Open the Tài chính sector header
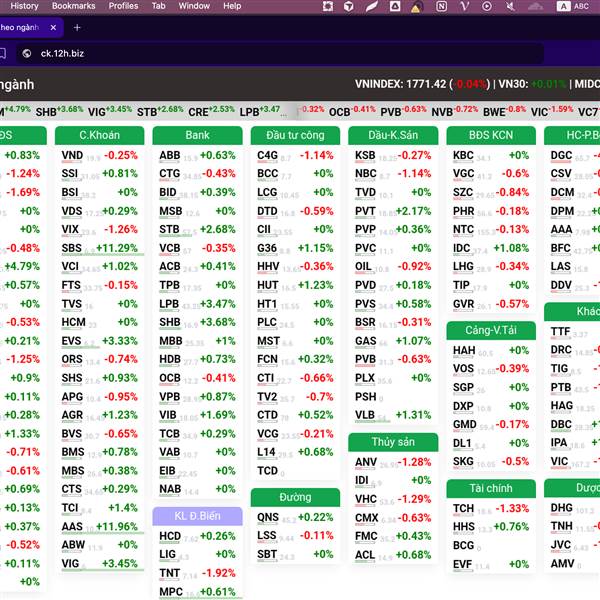Image resolution: width=600 pixels, height=600 pixels. point(491,488)
